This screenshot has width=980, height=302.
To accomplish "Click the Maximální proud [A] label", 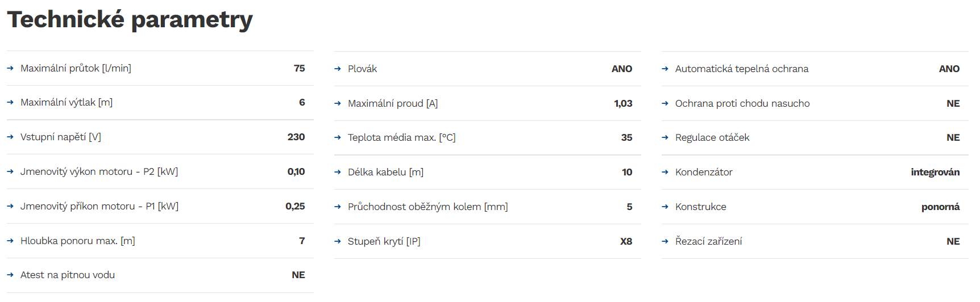I will pyautogui.click(x=393, y=103).
